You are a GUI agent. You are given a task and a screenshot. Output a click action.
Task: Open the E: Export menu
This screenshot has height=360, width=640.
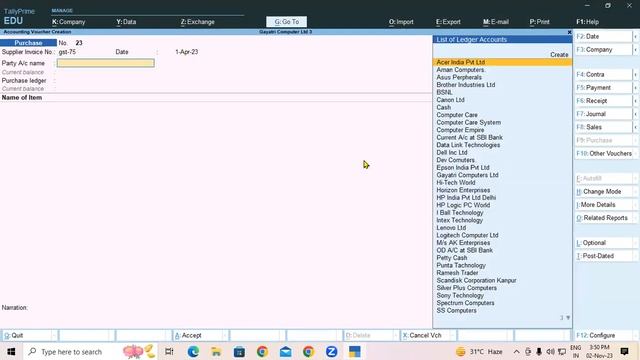(448, 22)
